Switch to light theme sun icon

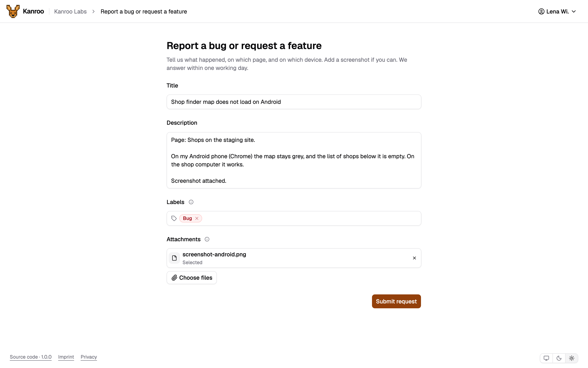pos(571,358)
